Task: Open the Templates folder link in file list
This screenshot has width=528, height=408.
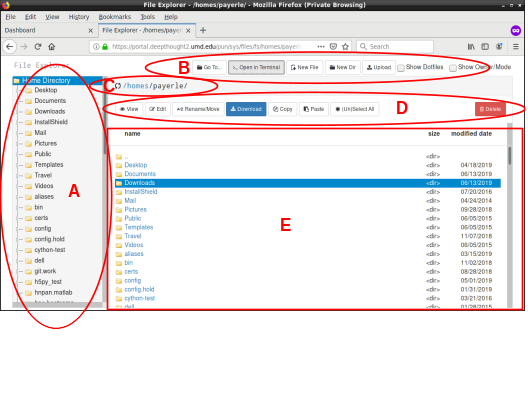Action: coord(139,227)
